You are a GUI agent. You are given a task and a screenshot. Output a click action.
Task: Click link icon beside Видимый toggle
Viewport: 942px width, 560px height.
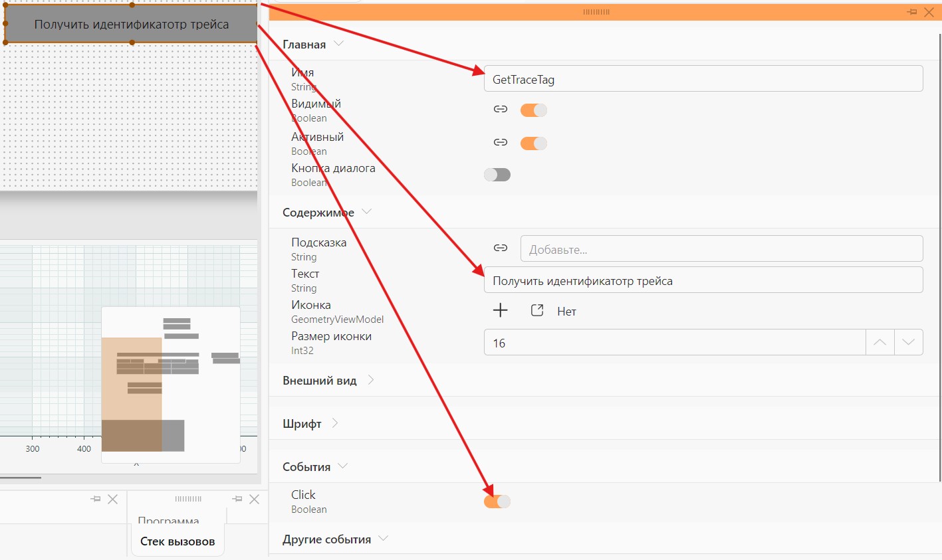click(x=501, y=110)
